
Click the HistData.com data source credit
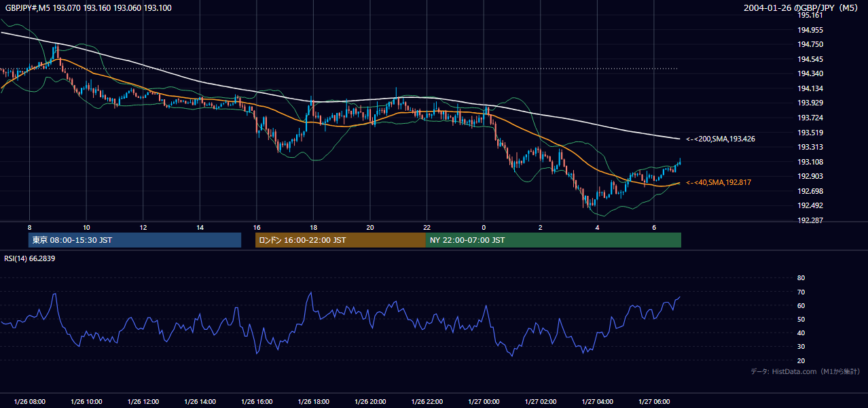click(806, 371)
